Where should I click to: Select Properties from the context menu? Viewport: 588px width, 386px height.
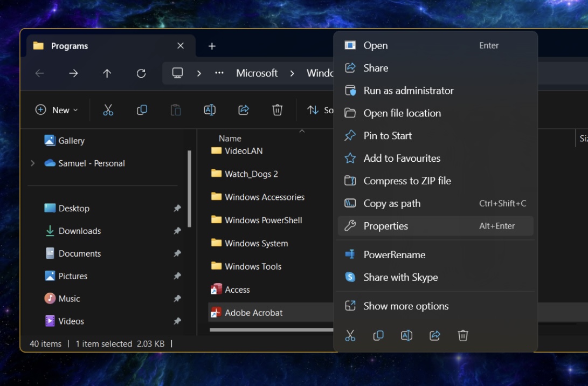(385, 226)
